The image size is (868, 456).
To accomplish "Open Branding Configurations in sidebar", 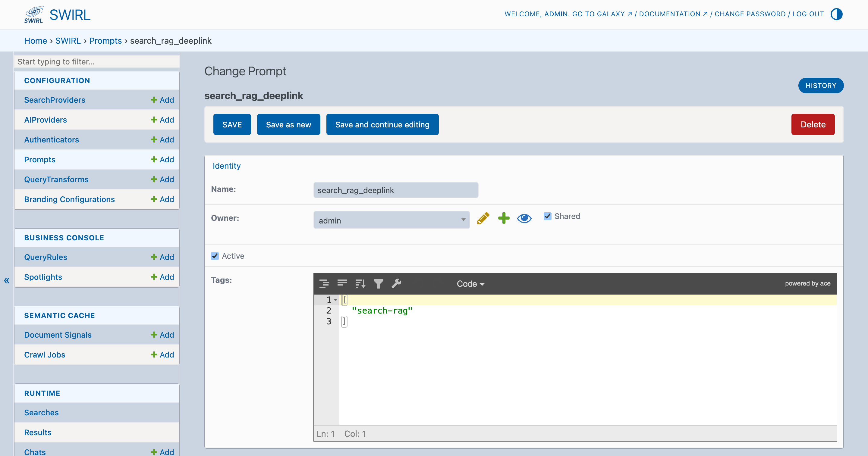I will tap(69, 199).
